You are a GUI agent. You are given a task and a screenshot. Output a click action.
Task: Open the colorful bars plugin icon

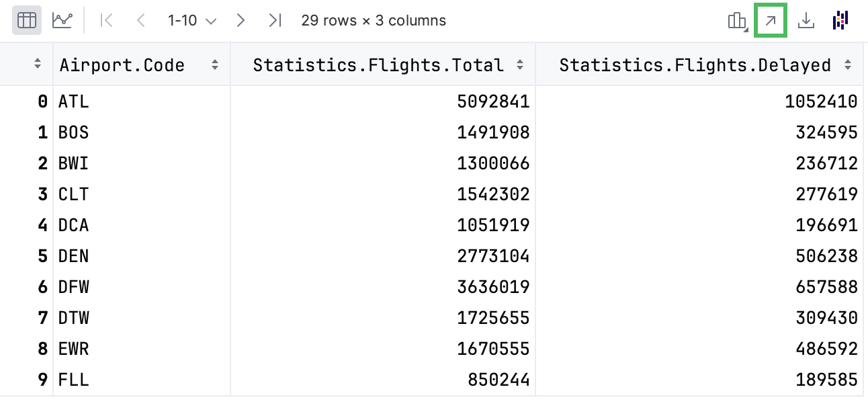click(x=840, y=21)
